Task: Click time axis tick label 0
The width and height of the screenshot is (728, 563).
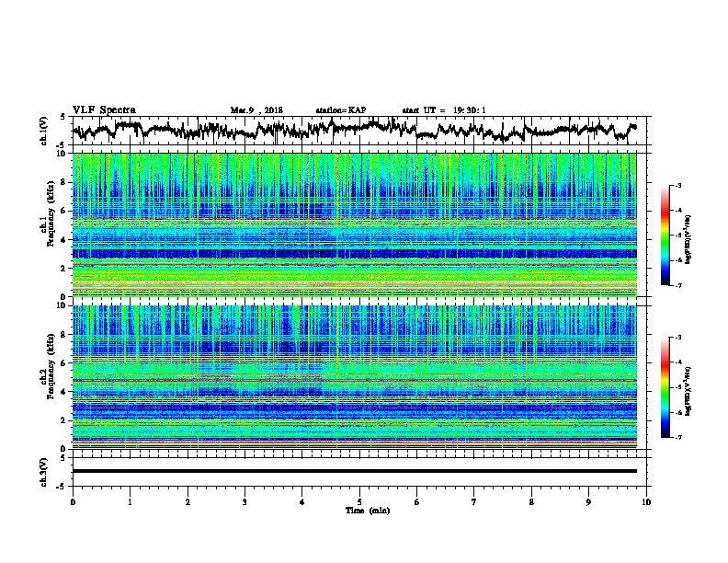Action: point(73,502)
